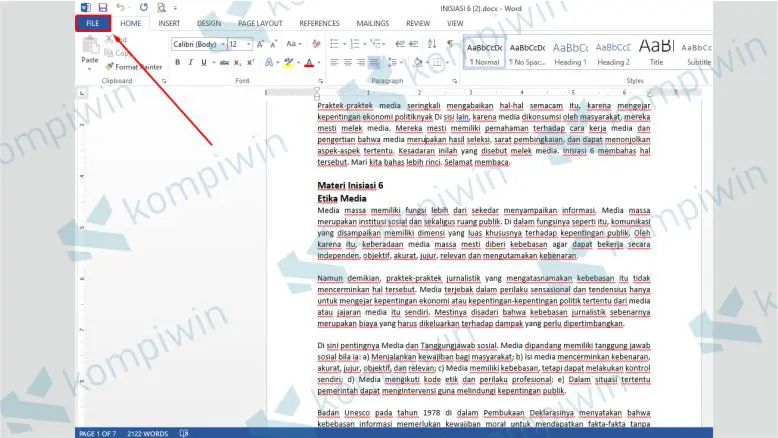778x438 pixels.
Task: Click the Sort A-Z icon
Action: pyautogui.click(x=432, y=44)
